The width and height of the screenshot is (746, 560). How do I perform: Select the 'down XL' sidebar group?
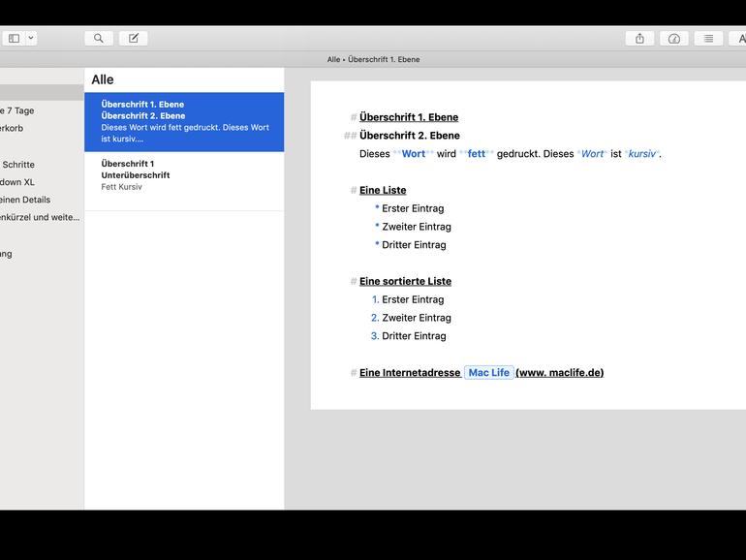(17, 182)
